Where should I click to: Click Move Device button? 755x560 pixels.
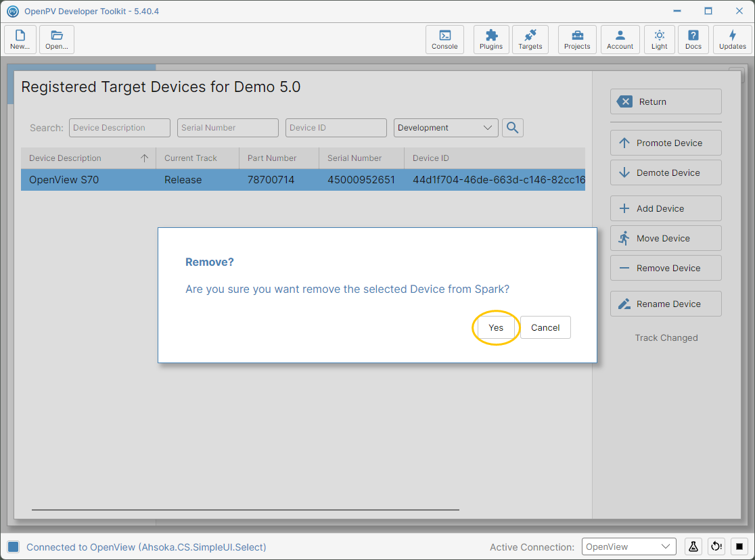(666, 238)
